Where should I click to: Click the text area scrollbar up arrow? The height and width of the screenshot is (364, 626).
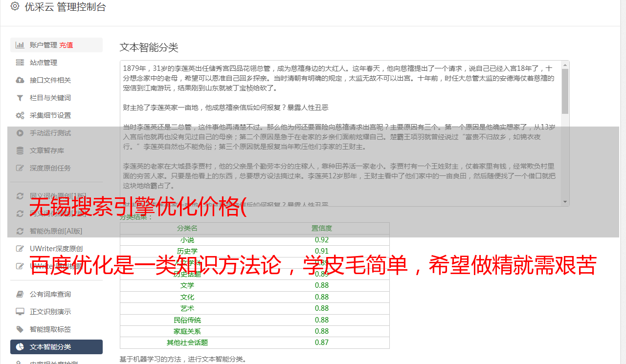point(565,65)
